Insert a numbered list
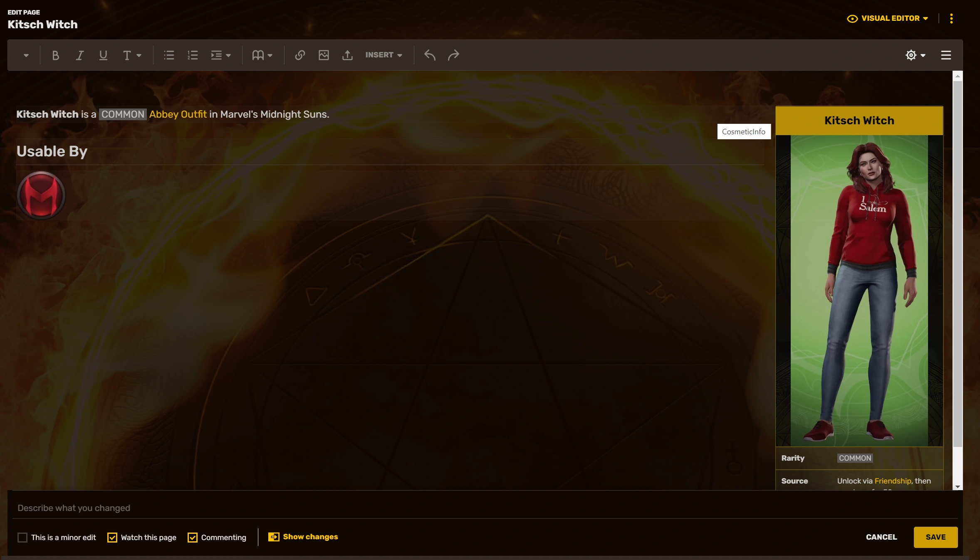 tap(193, 55)
